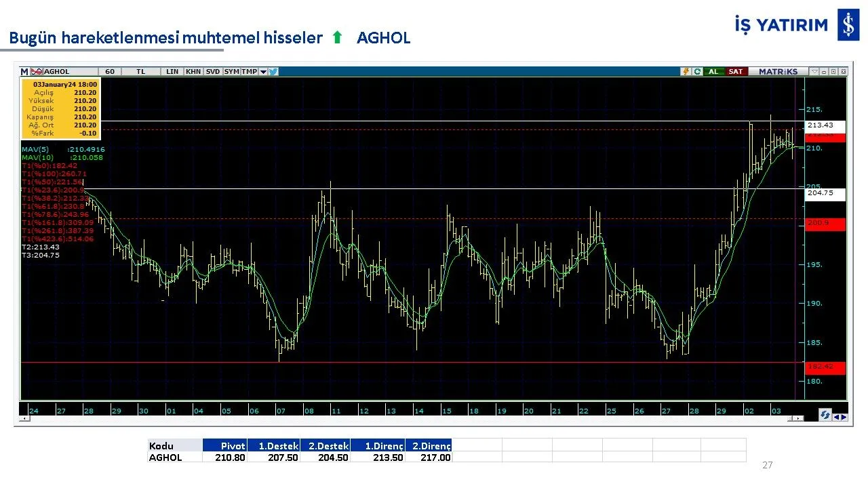Viewport: 868px width, 488px height.
Task: Select the red 182.42 level label
Action: coord(825,367)
